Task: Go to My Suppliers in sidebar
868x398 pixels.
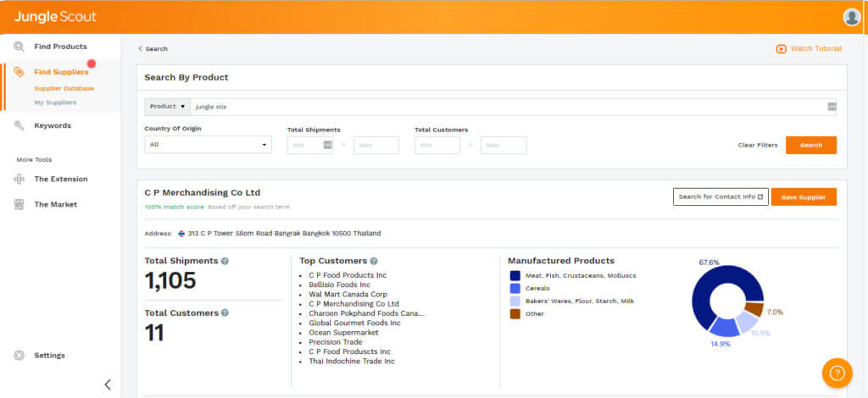Action: [x=55, y=102]
